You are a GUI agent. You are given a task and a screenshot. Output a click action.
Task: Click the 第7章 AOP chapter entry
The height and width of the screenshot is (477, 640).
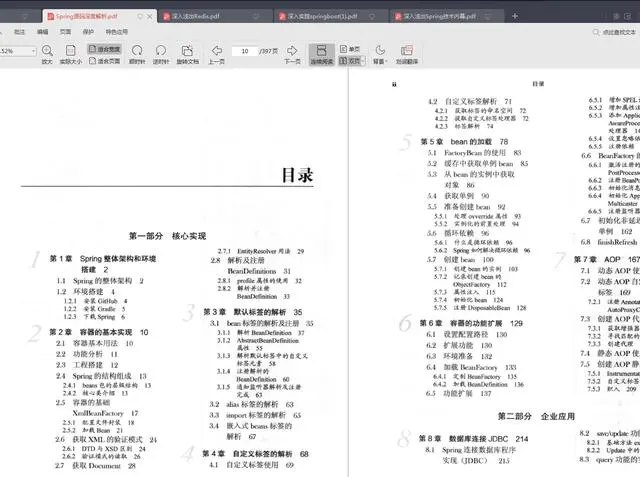[607, 260]
